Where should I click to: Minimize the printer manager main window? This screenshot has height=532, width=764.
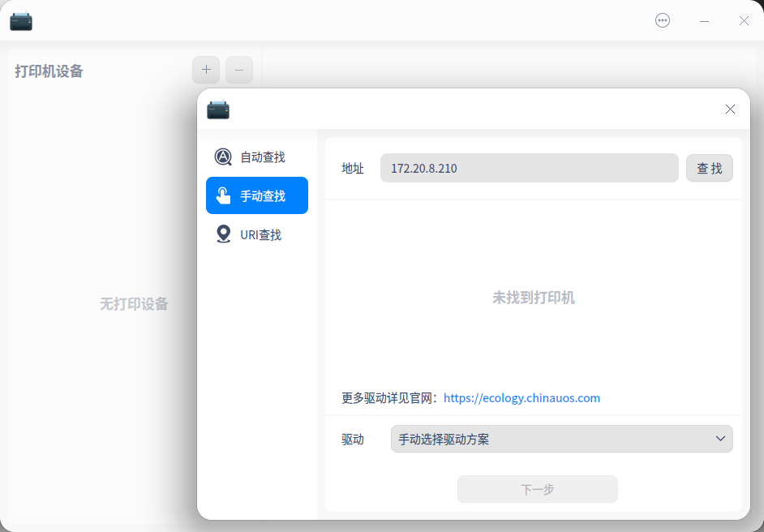[704, 21]
